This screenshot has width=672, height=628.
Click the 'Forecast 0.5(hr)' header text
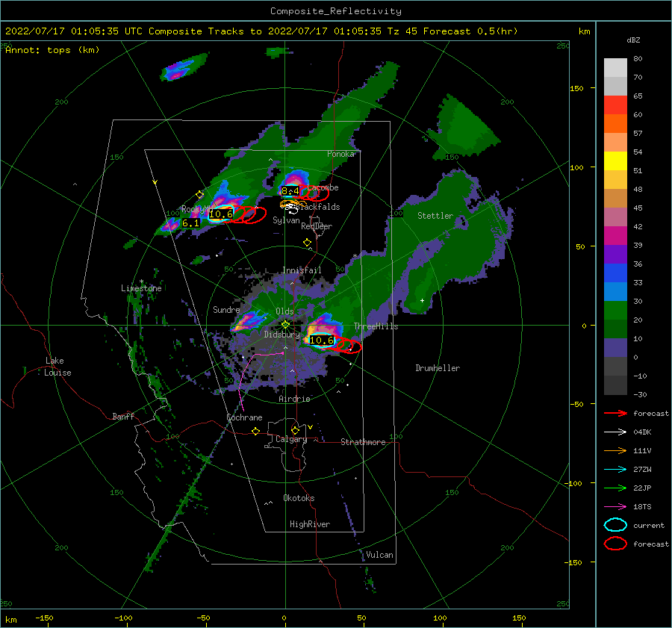[x=470, y=31]
